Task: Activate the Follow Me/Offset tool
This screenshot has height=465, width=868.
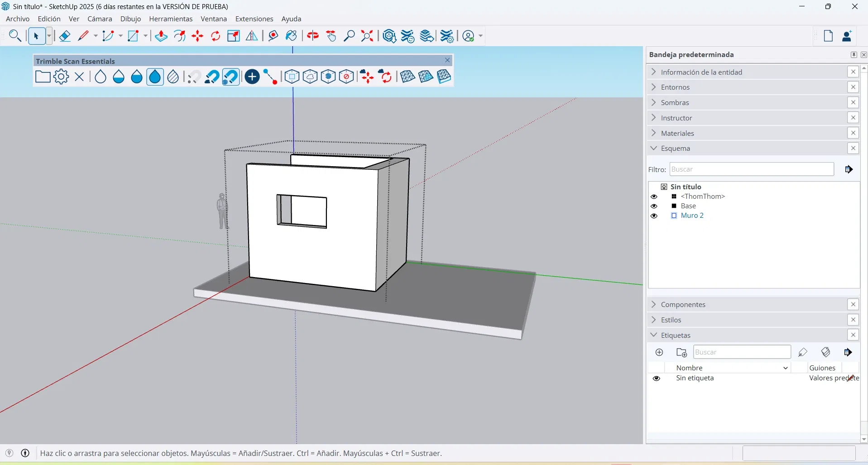Action: tap(180, 36)
